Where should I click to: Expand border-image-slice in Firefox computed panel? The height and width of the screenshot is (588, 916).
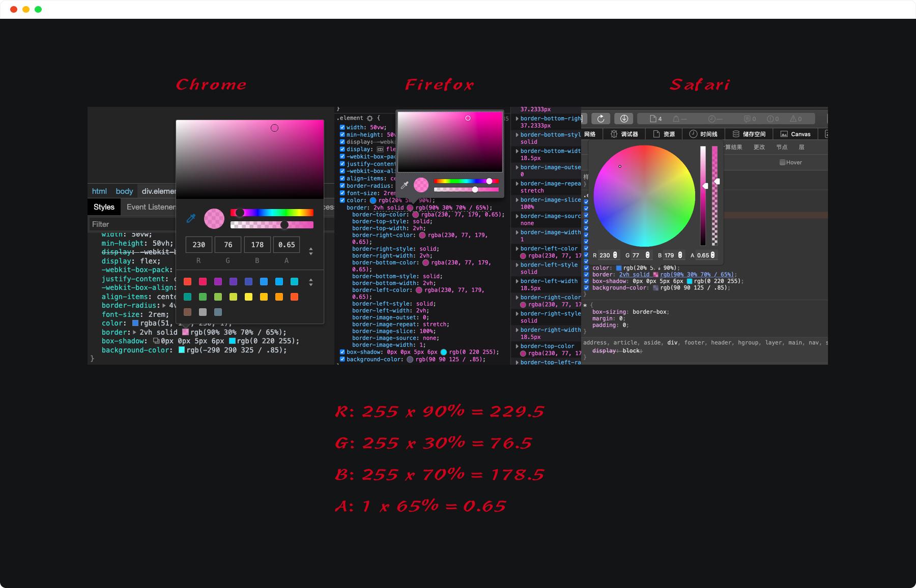pos(517,200)
